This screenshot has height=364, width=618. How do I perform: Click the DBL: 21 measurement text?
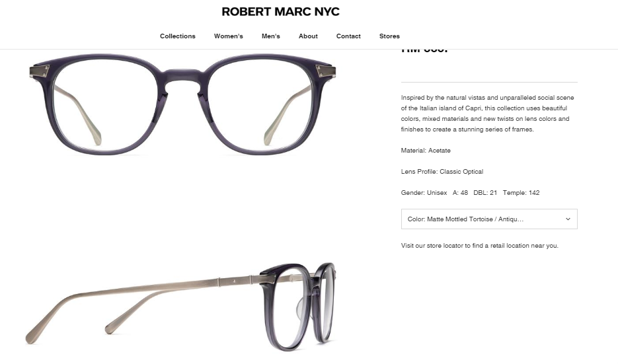click(x=485, y=193)
